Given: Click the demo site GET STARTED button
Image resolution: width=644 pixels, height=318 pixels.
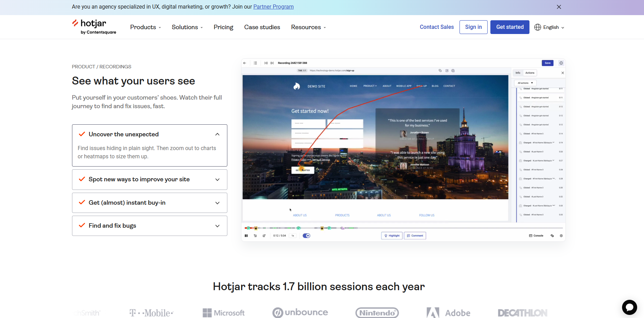Looking at the screenshot, I should [x=303, y=170].
